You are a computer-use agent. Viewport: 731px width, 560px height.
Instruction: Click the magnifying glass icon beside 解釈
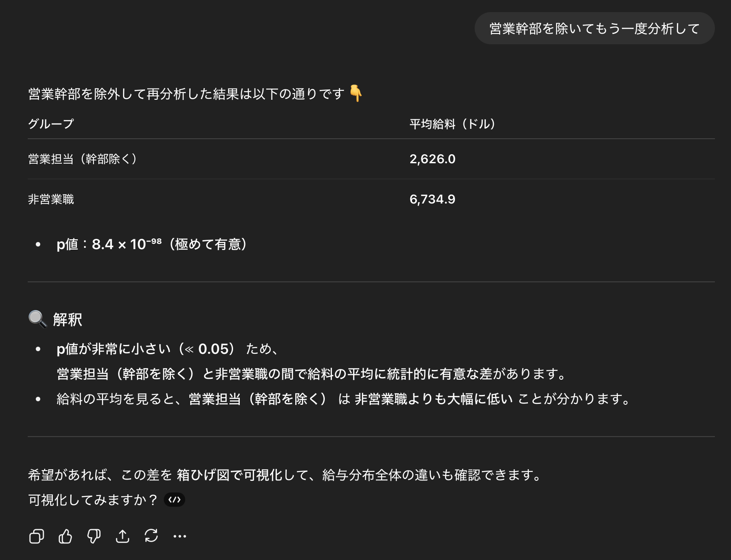tap(37, 319)
